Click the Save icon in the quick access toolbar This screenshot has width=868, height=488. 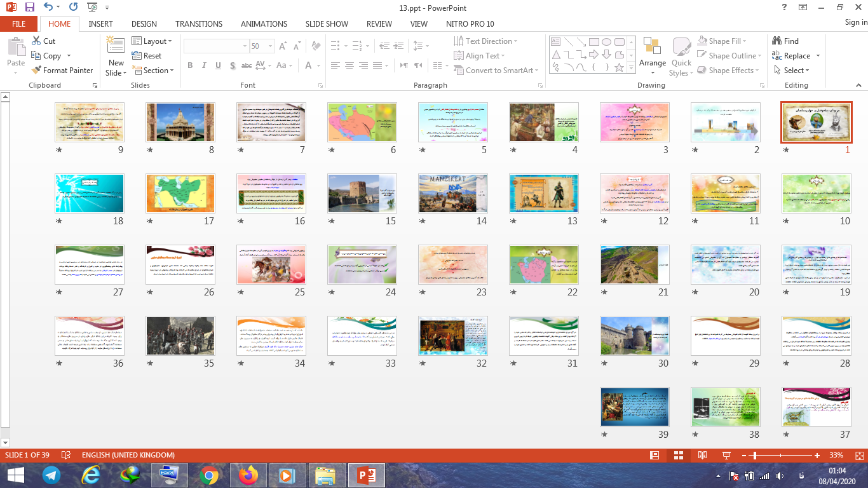pyautogui.click(x=29, y=8)
